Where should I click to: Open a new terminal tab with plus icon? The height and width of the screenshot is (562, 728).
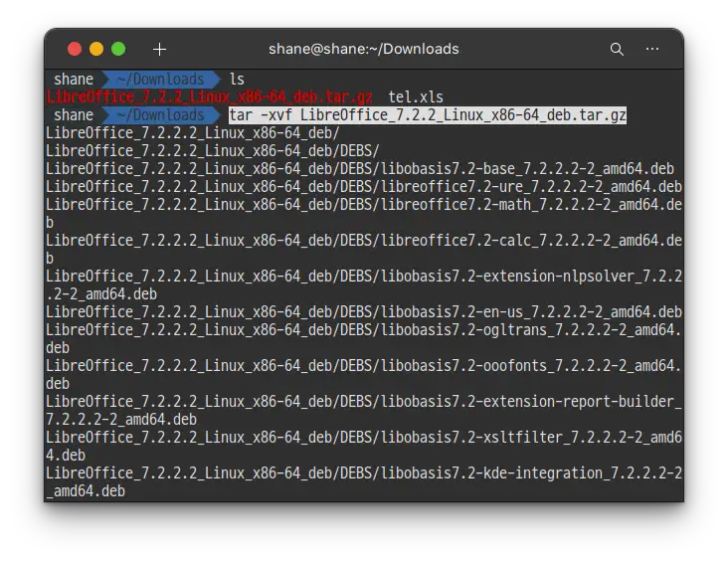click(159, 49)
